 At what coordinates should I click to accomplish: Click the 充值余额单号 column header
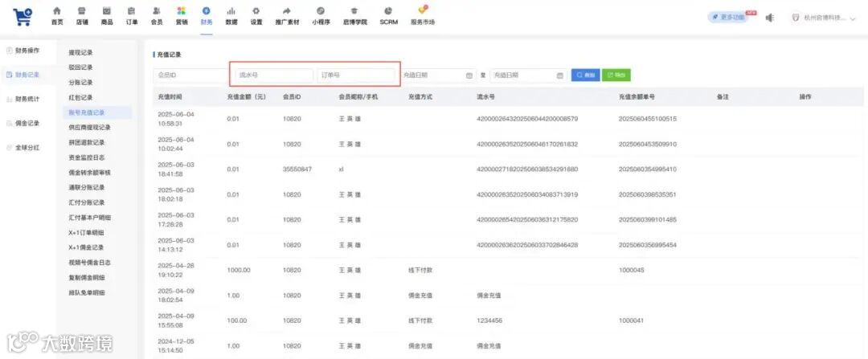637,97
